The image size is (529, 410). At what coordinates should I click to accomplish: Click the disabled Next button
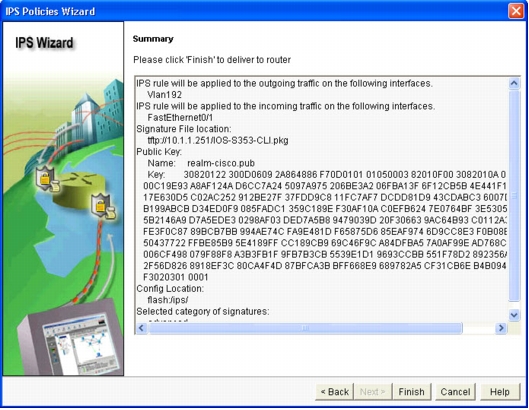click(373, 392)
